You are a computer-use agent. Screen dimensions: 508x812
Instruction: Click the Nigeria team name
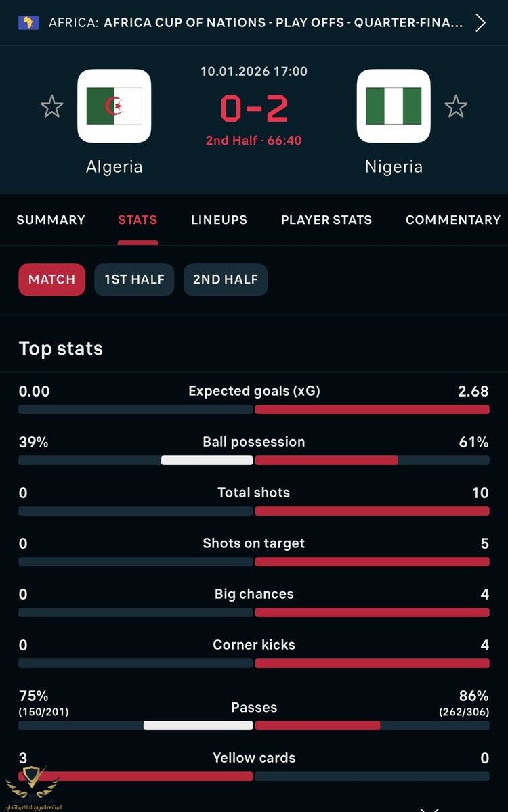point(394,166)
